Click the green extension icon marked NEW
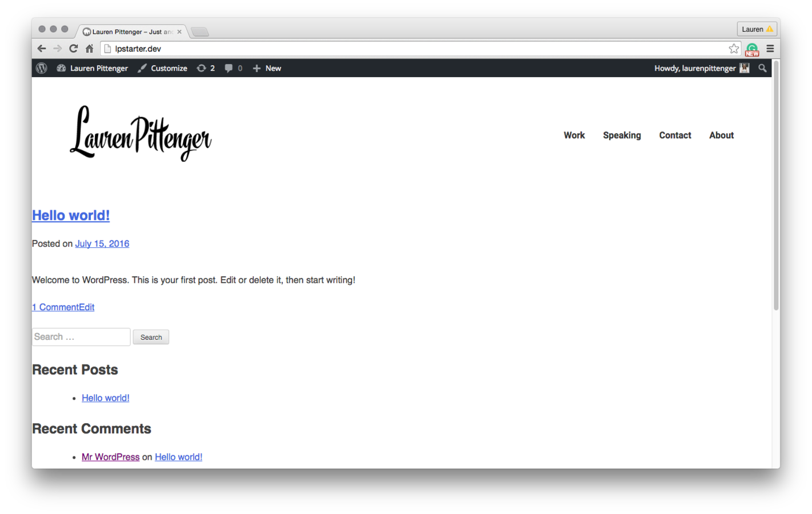 point(752,49)
